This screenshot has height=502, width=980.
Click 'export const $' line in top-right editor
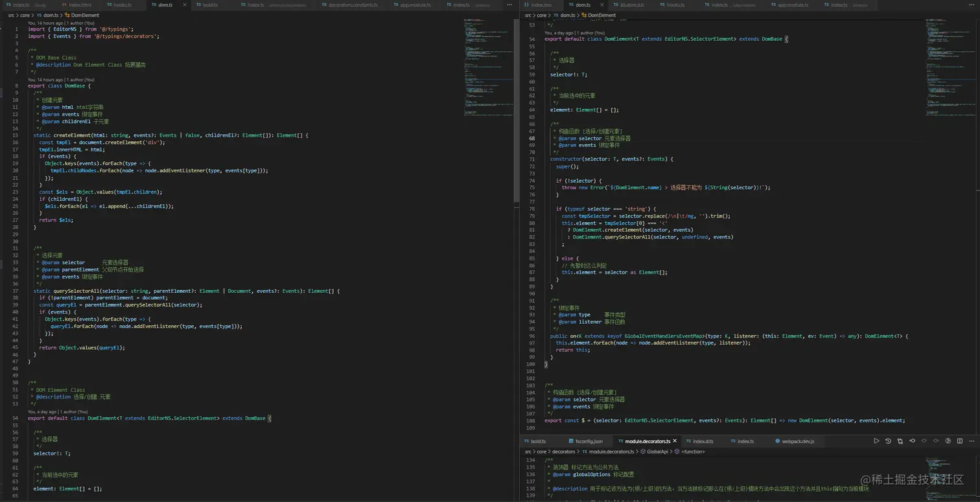[x=725, y=420]
